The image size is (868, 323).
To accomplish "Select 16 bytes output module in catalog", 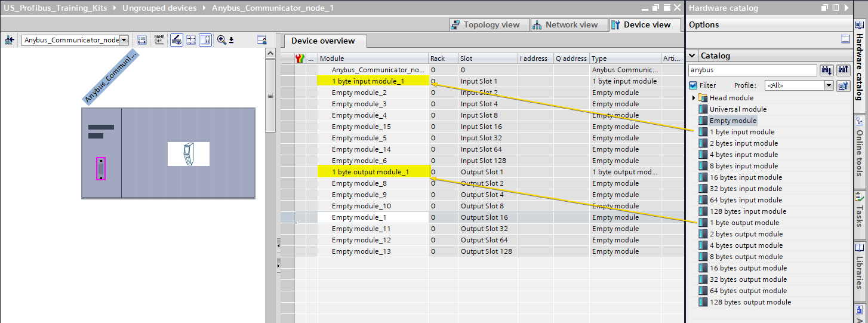I will pyautogui.click(x=748, y=268).
